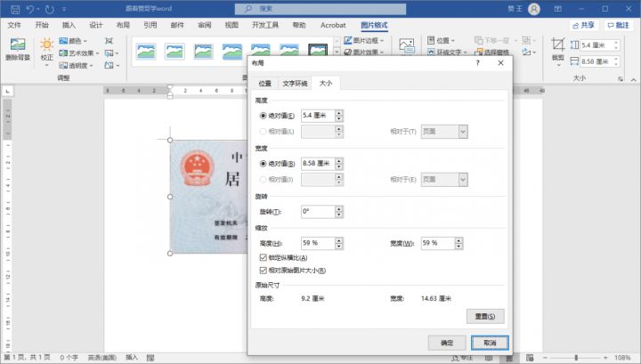Click the tab selector L box by the ruler
The width and height of the screenshot is (641, 364).
pyautogui.click(x=7, y=91)
